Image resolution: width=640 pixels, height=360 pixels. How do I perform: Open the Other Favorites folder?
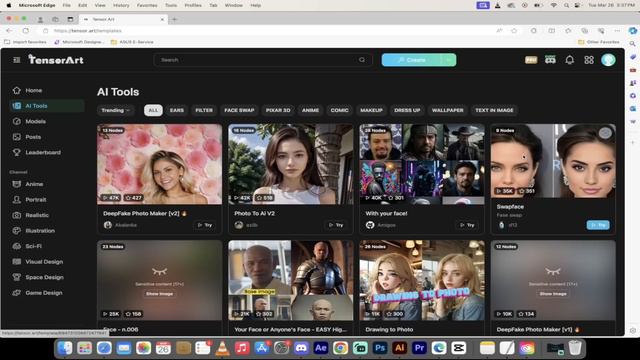click(599, 42)
